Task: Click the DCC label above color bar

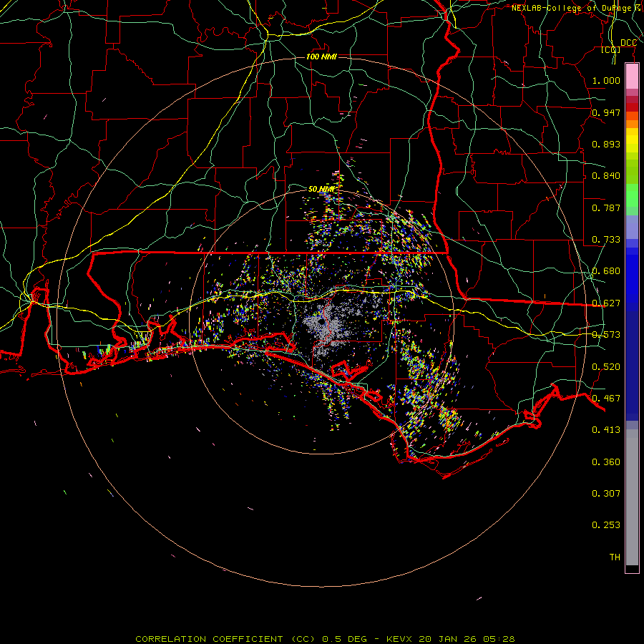Action: click(628, 43)
